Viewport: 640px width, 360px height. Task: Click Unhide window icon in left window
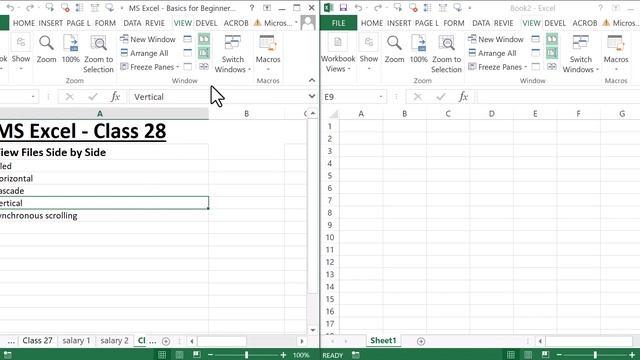tap(187, 67)
